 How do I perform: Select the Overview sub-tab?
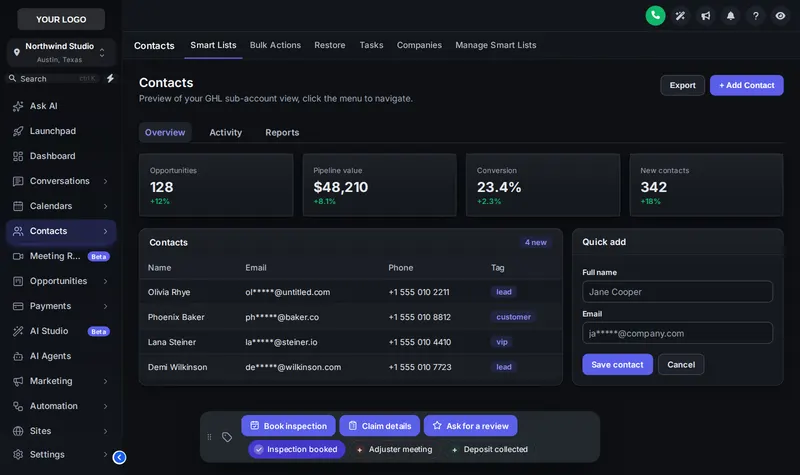[x=165, y=132]
